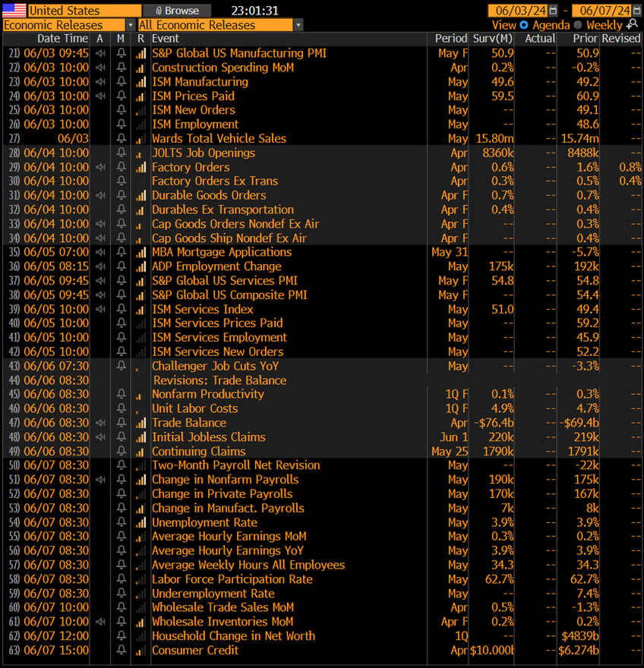Click the bell icon for MBA Mortgage Applications

click(122, 252)
